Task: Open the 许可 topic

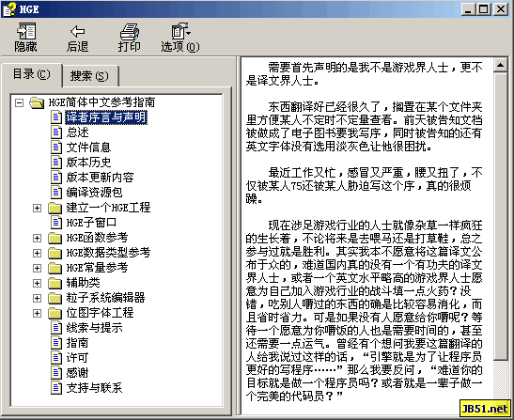Action: point(78,358)
